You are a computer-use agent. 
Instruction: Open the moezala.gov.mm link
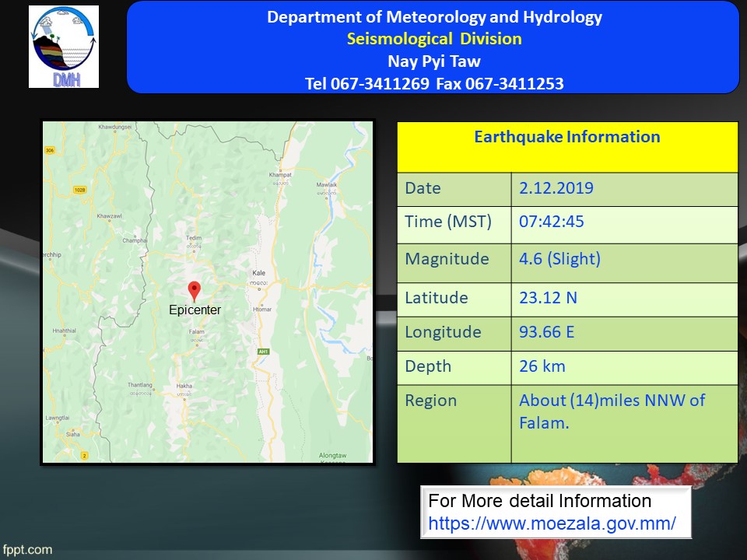pyautogui.click(x=552, y=523)
